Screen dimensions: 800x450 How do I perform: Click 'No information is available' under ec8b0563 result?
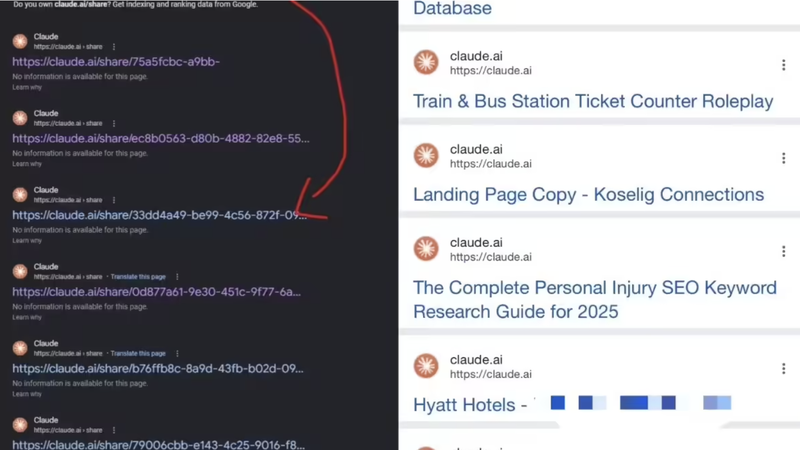pyautogui.click(x=80, y=153)
